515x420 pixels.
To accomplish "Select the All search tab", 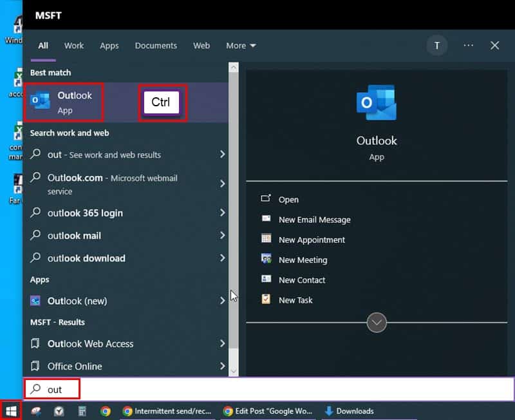I will pyautogui.click(x=43, y=46).
